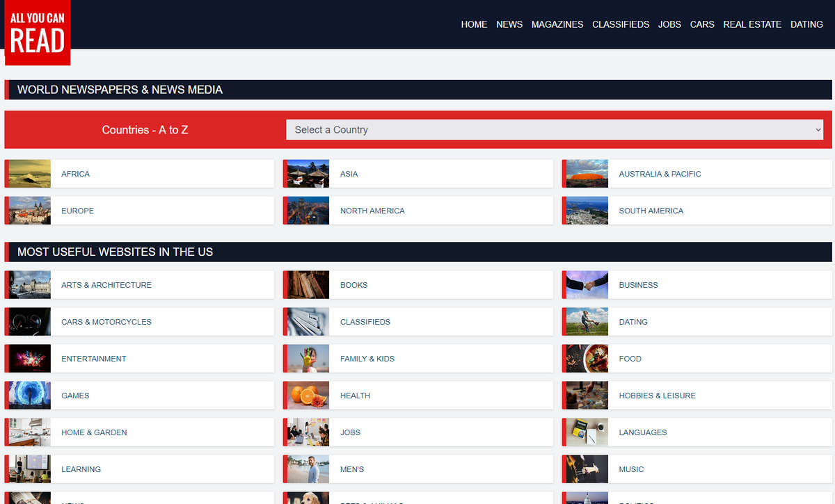Open the Health category link
Viewport: 835px width, 504px height.
pos(355,396)
